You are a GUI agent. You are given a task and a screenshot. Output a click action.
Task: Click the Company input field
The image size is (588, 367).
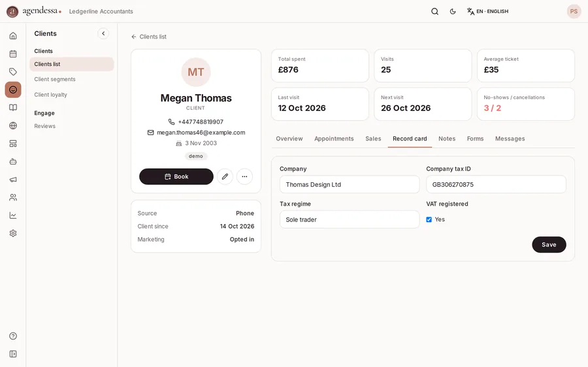(350, 184)
